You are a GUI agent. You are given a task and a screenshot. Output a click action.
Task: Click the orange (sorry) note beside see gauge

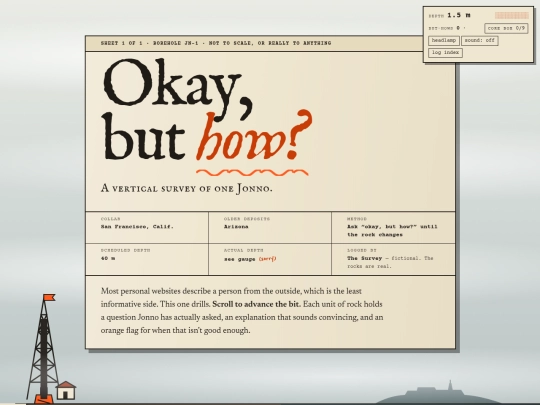(x=268, y=259)
